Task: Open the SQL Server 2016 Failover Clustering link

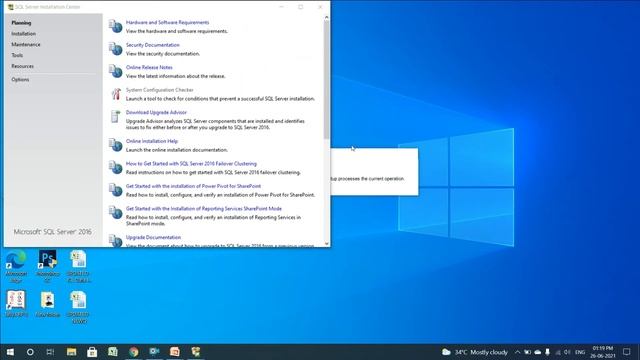Action: click(191, 164)
